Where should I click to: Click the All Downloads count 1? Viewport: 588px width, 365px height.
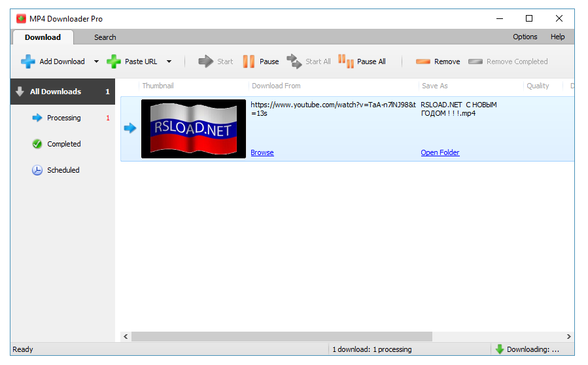tap(108, 92)
